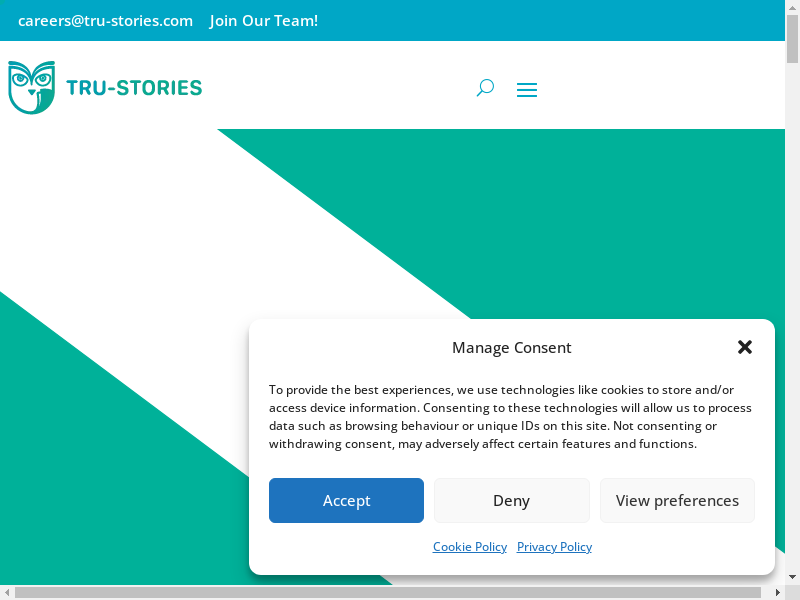Close the Manage Consent dialog
Screen dimensions: 800x600
pyautogui.click(x=745, y=347)
